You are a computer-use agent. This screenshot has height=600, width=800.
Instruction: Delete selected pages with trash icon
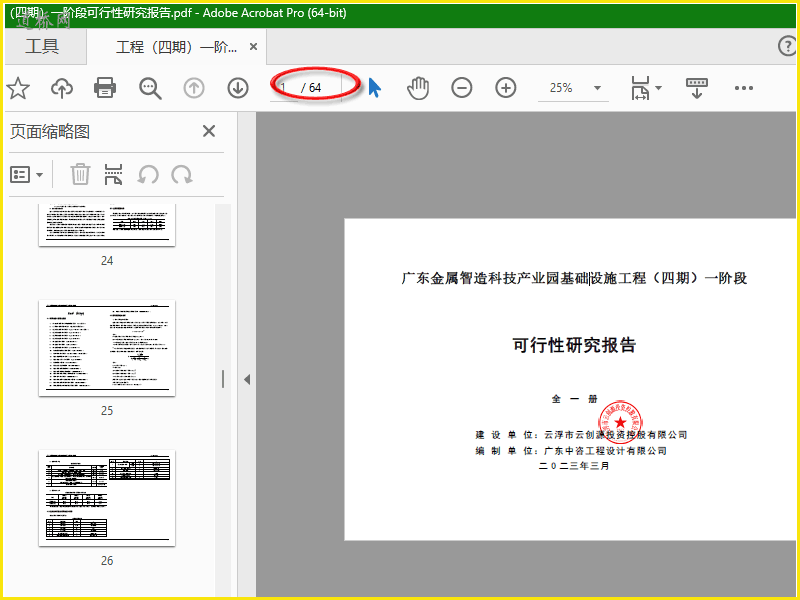[x=80, y=174]
